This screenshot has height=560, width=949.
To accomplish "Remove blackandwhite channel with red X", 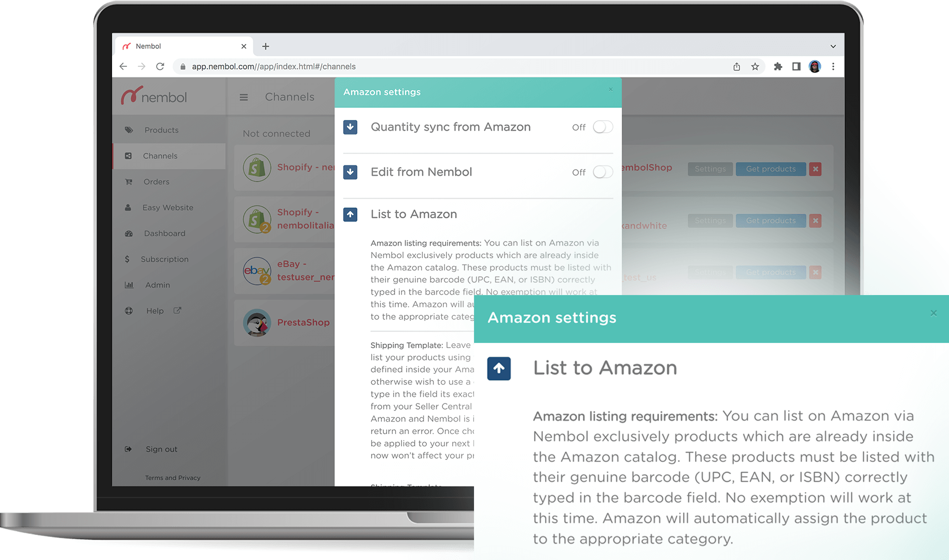I will (815, 221).
